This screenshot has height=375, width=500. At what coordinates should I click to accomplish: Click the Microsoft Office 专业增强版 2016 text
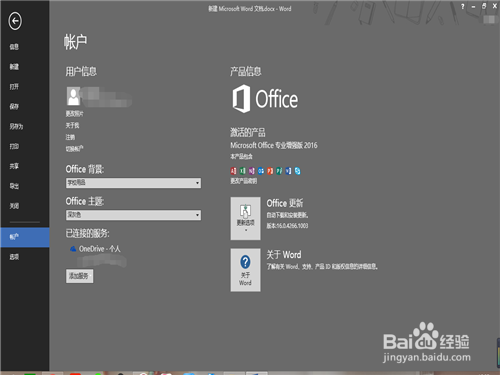coord(274,145)
